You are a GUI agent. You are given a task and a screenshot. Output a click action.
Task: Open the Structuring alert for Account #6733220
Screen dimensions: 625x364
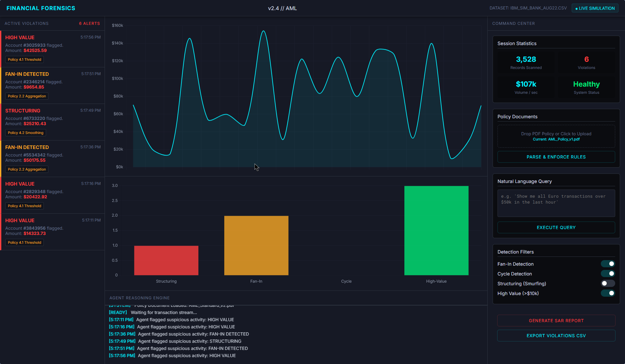52,122
